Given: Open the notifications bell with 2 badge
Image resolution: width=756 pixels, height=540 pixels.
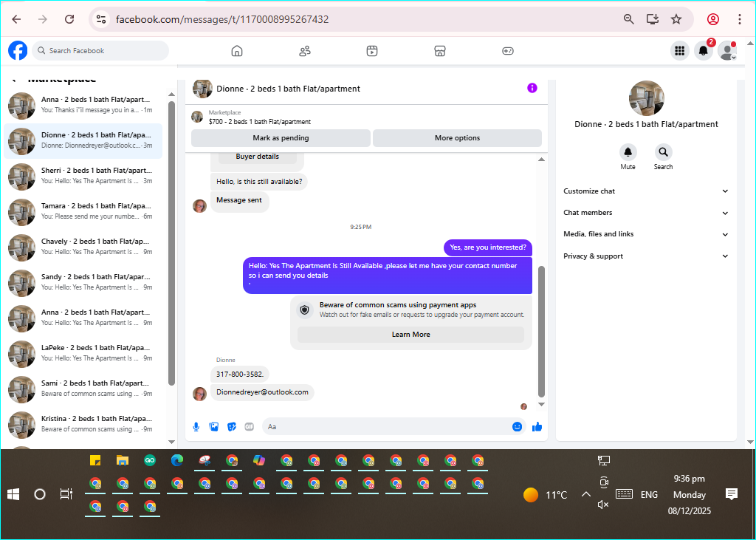Looking at the screenshot, I should pos(704,51).
